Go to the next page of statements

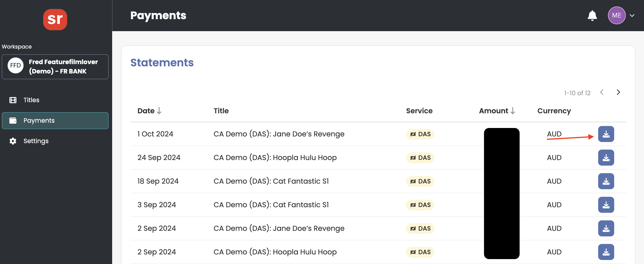pyautogui.click(x=618, y=92)
